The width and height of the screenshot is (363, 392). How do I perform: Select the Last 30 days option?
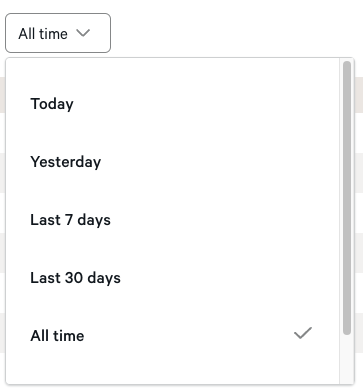point(173,278)
